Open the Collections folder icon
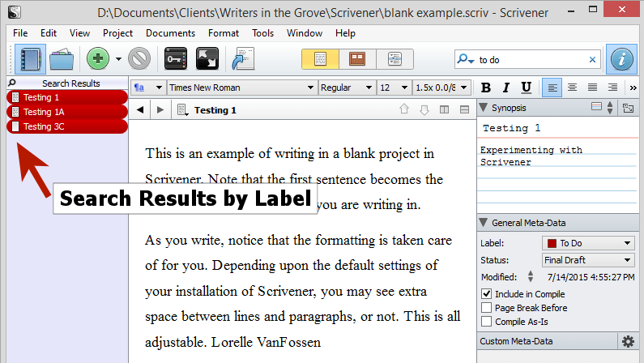Screen dimensions: 644x363 coord(62,59)
